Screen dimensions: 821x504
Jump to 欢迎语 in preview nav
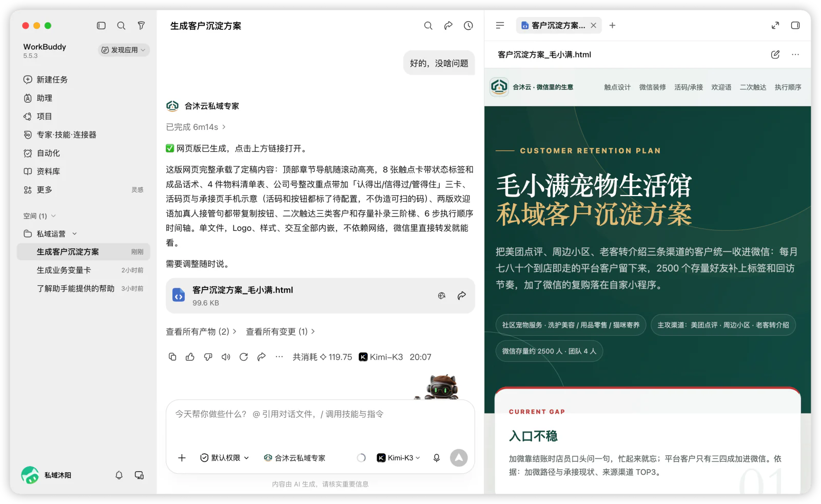click(721, 87)
